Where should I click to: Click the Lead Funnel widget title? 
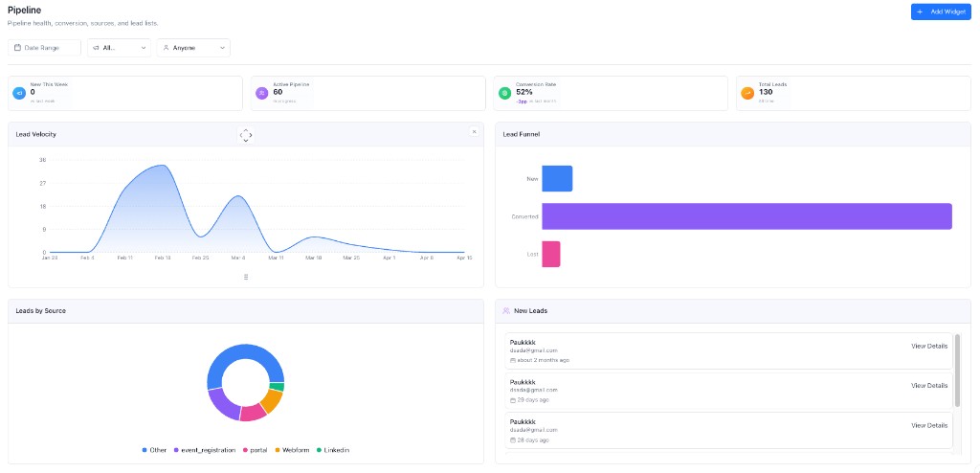click(x=522, y=134)
